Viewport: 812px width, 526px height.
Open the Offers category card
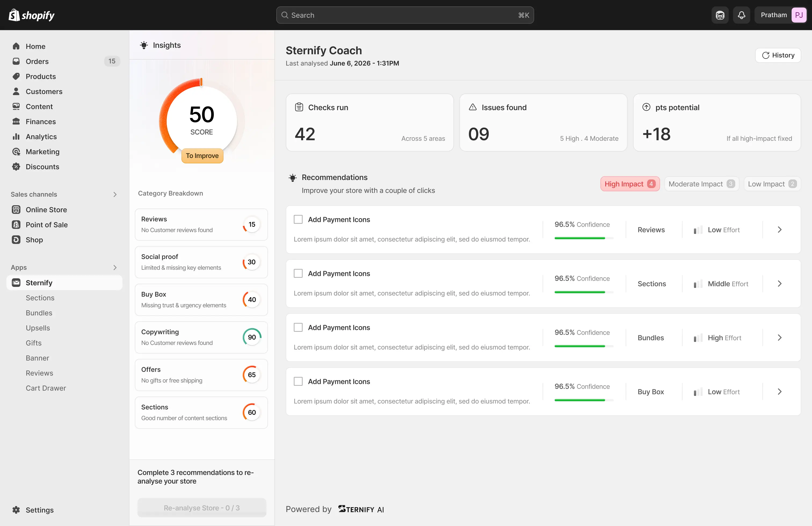(x=201, y=374)
